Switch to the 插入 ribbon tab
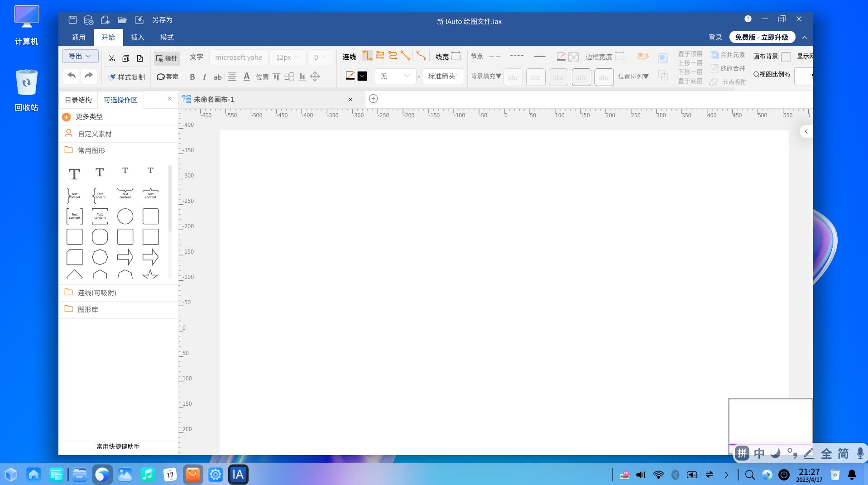The height and width of the screenshot is (485, 868). tap(137, 37)
